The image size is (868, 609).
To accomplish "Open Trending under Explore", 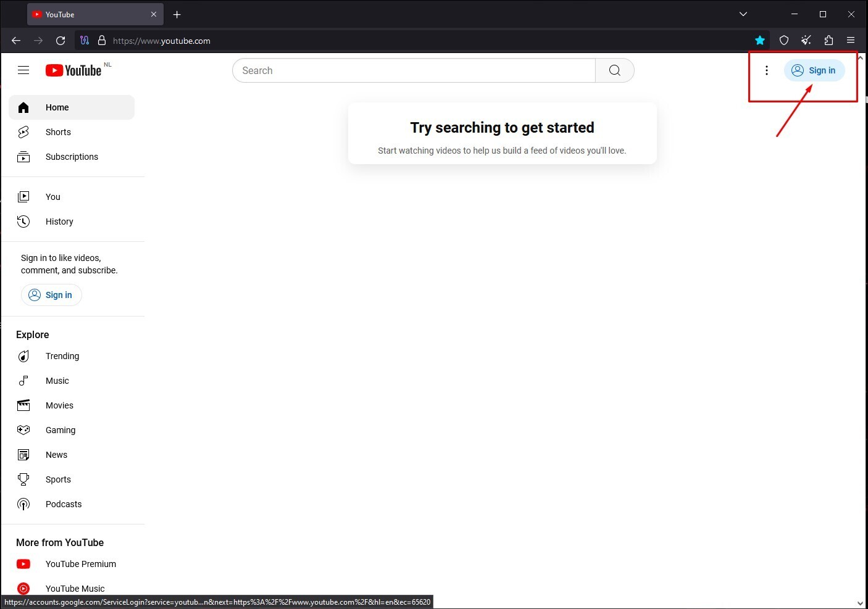I will click(x=72, y=356).
